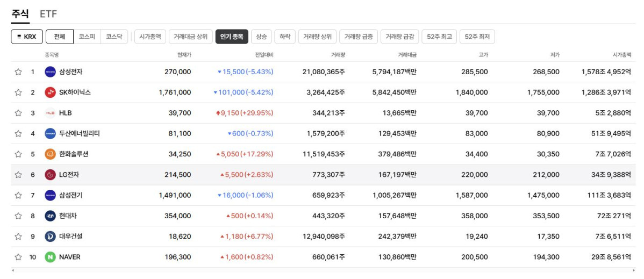Open the NAVER stock name link
This screenshot has width=644, height=279.
click(x=70, y=257)
